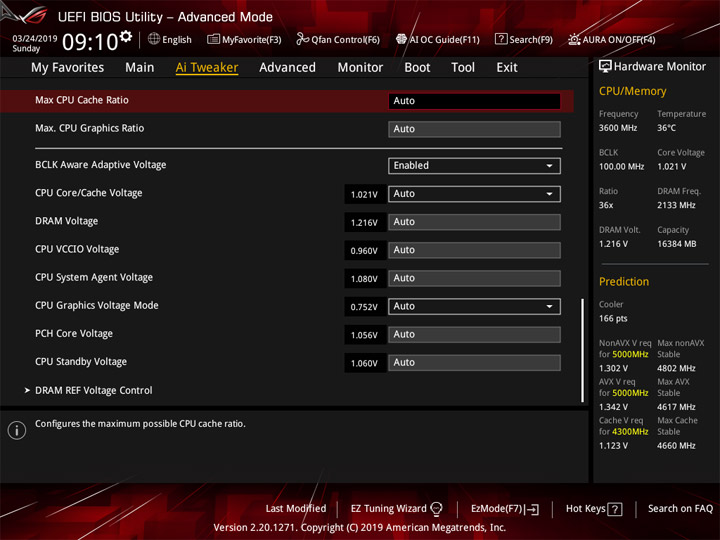
Task: Click the Max CPU Cache Ratio label
Action: 82,100
